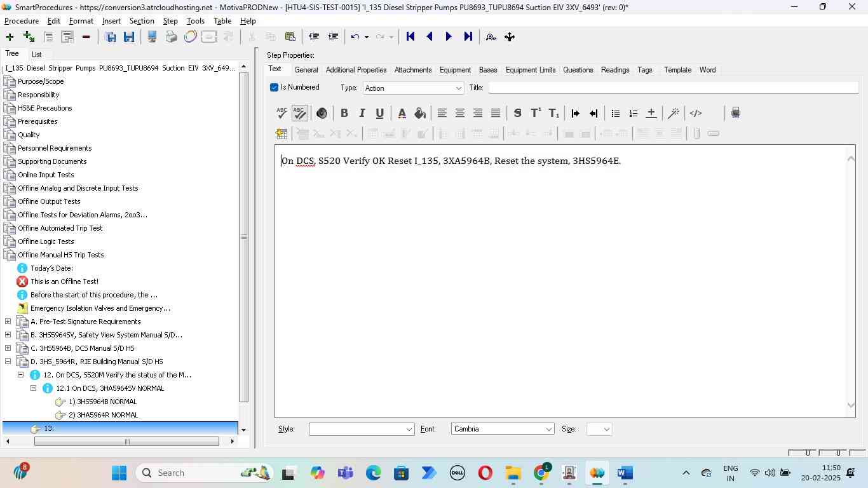This screenshot has height=488, width=868.
Task: Open Microsoft Word from taskbar
Action: pyautogui.click(x=625, y=473)
